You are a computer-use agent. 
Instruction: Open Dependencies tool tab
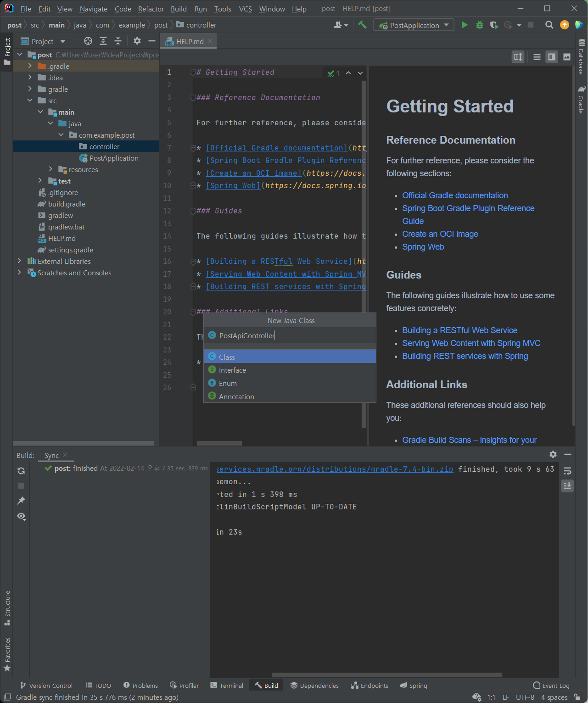click(x=314, y=686)
